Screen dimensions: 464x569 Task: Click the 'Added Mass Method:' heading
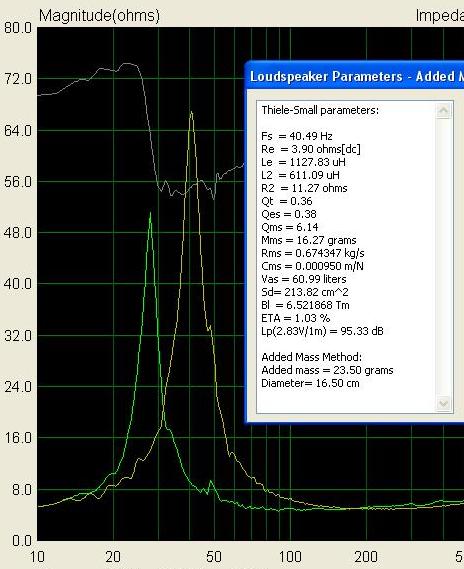[x=312, y=357]
